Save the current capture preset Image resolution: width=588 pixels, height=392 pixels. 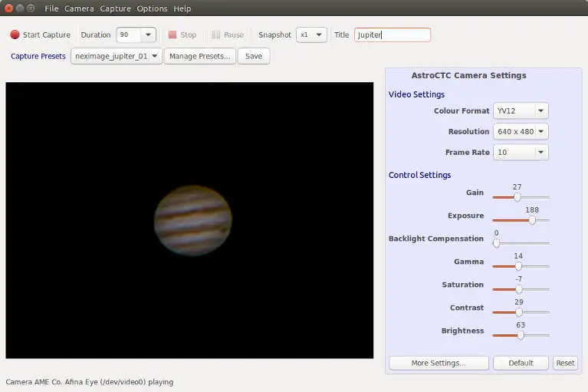coord(254,56)
